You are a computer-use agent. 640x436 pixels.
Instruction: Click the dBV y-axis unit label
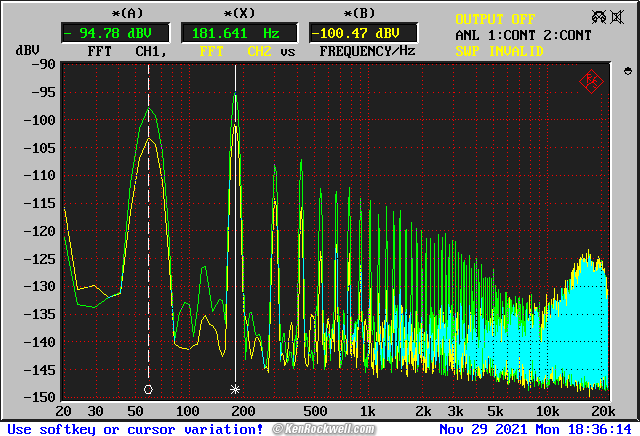pos(27,51)
